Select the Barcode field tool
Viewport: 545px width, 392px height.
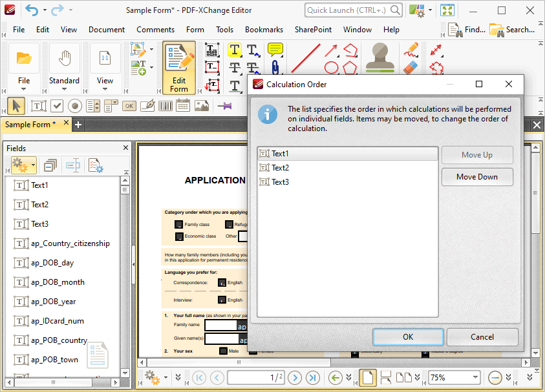click(166, 105)
